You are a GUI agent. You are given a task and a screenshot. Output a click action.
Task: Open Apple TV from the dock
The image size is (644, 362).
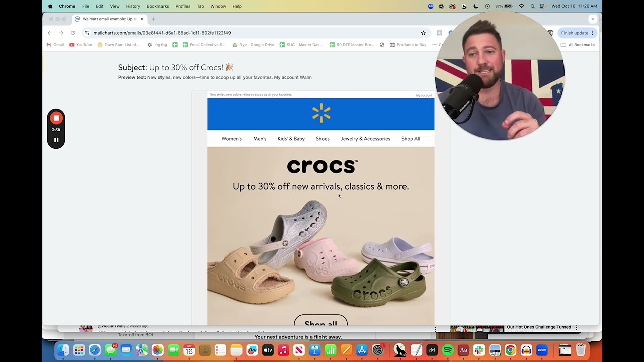(268, 350)
